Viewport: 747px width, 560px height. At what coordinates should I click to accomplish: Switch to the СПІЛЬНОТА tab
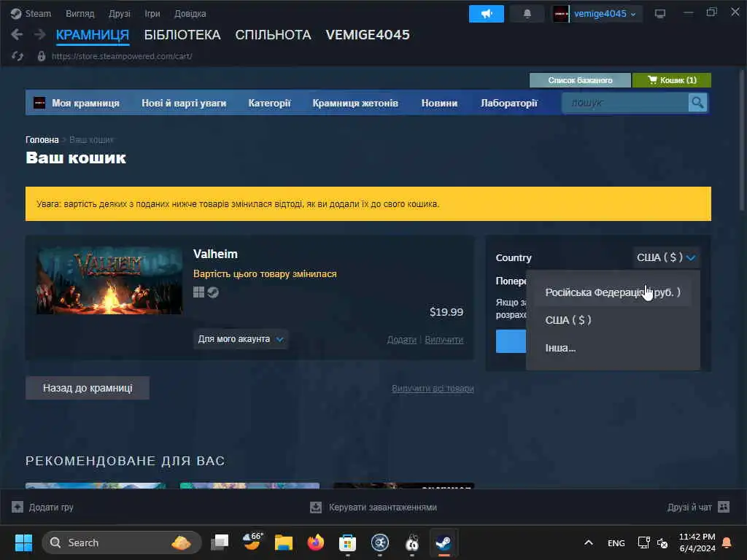click(273, 35)
